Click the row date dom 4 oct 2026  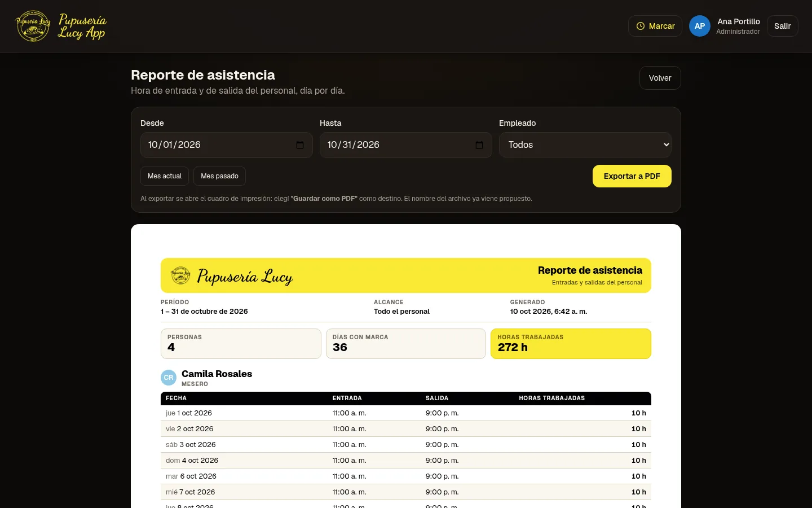[x=192, y=461]
